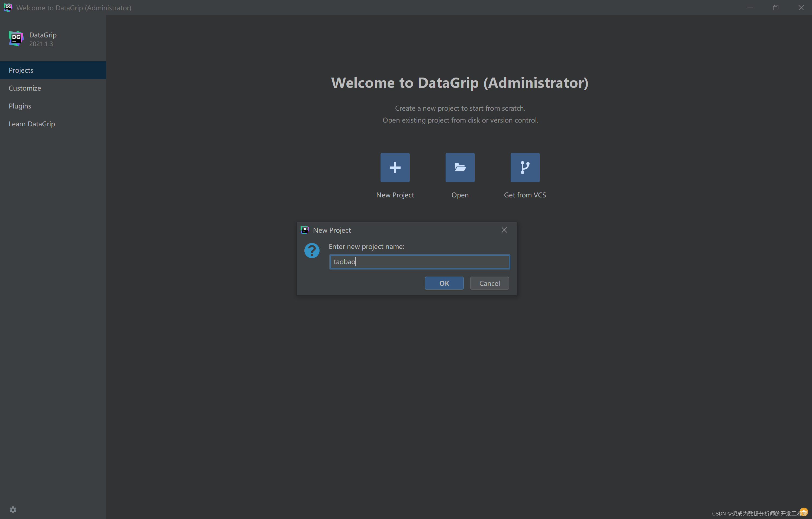
Task: Confirm project name with OK button
Action: [444, 283]
